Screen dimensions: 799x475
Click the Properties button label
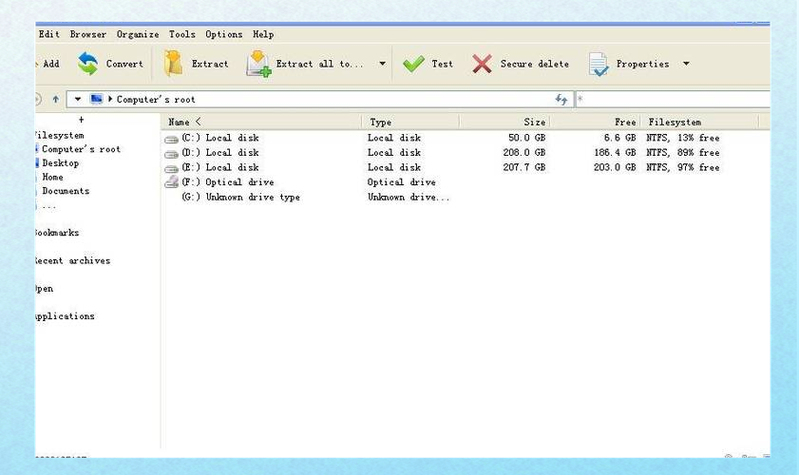[643, 64]
